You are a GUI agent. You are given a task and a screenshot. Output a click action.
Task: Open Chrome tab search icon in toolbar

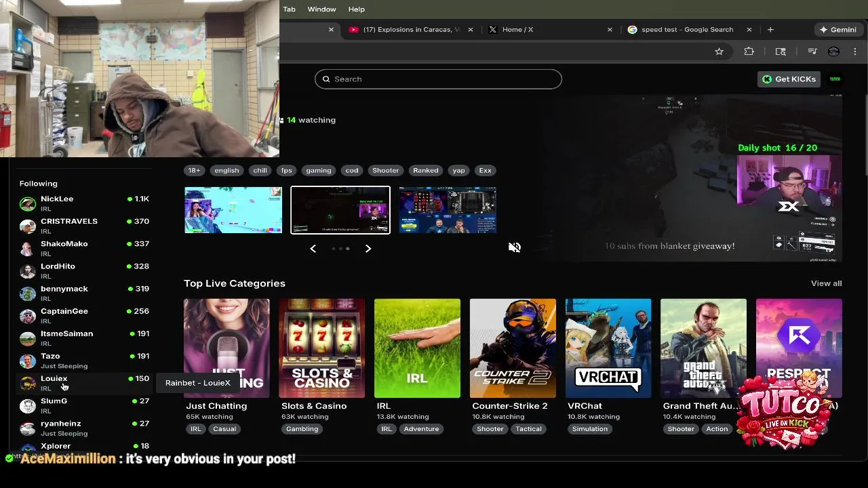781,52
